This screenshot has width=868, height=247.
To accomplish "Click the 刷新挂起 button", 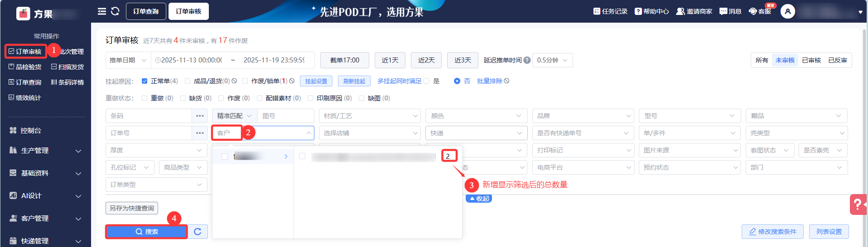I will [x=354, y=81].
